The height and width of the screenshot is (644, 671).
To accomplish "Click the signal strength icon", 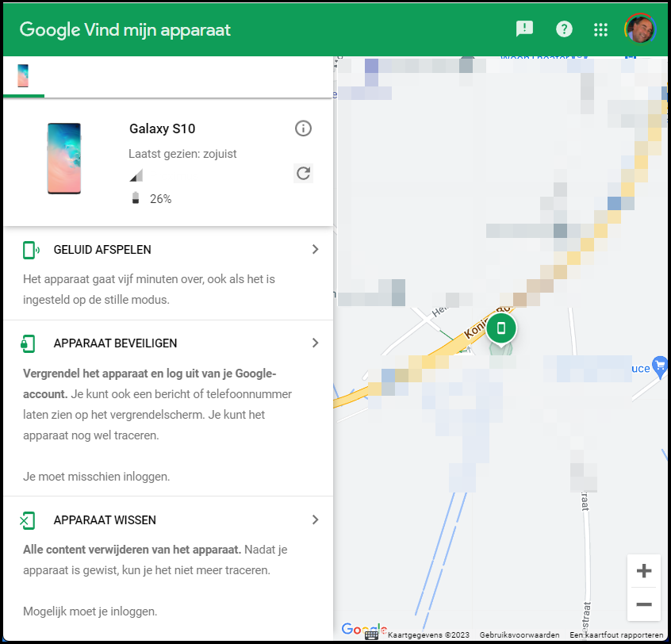I will (x=136, y=175).
